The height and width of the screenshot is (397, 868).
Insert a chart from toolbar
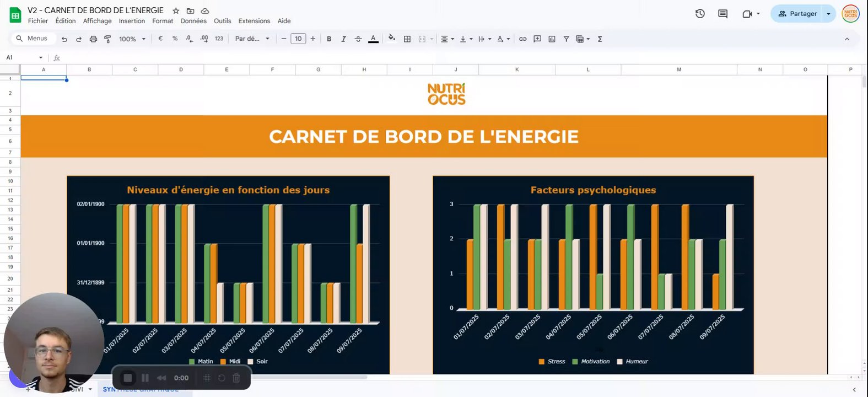[552, 39]
